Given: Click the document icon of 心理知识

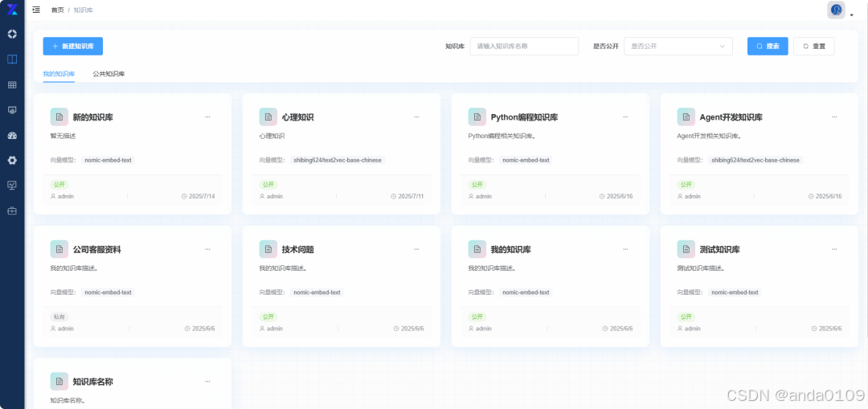Looking at the screenshot, I should [268, 117].
